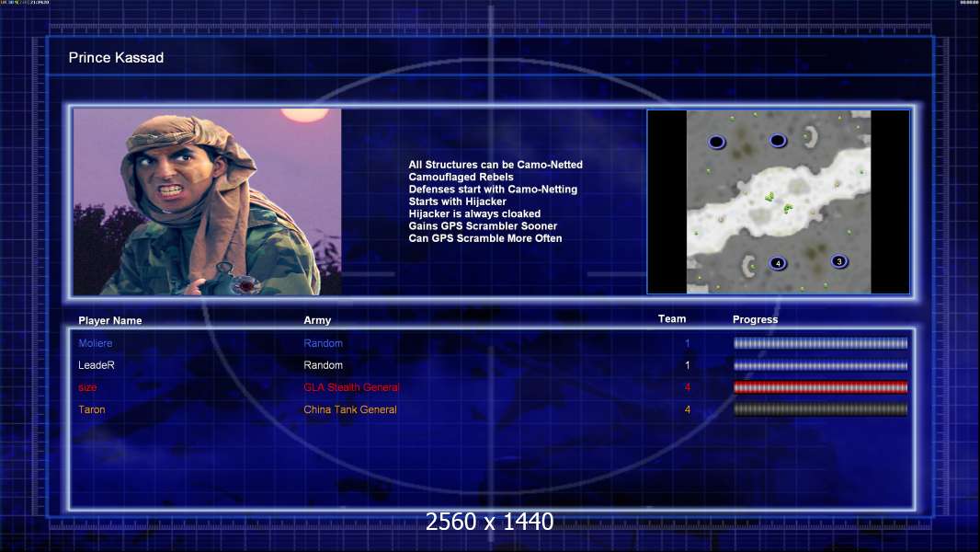The image size is (980, 552).
Task: Click team number 4 in size's row
Action: point(687,387)
